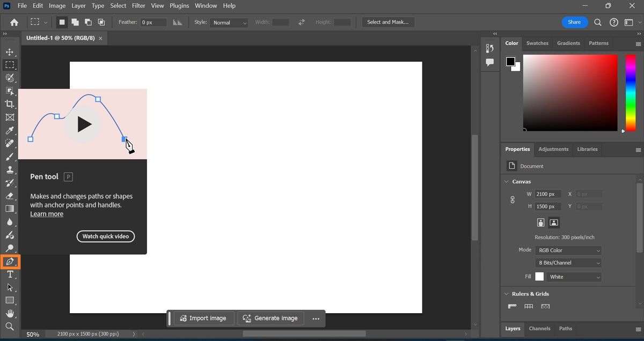Select the Crop tool
Image resolution: width=644 pixels, height=341 pixels.
tap(10, 104)
